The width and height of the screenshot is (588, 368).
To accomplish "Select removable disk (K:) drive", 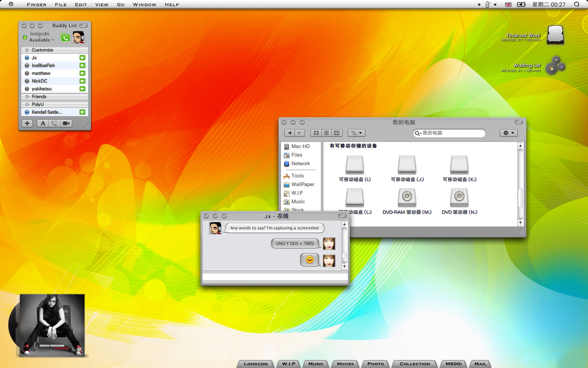I will (459, 168).
